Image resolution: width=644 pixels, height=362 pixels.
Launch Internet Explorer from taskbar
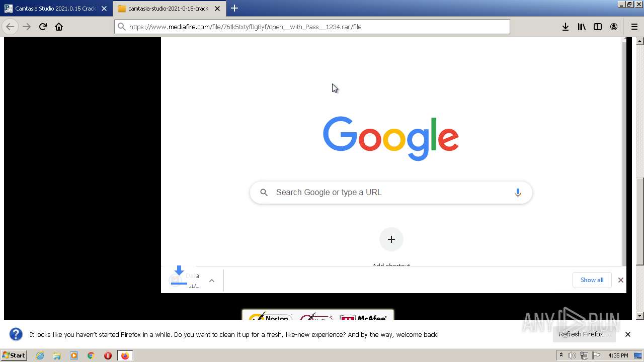(x=40, y=355)
